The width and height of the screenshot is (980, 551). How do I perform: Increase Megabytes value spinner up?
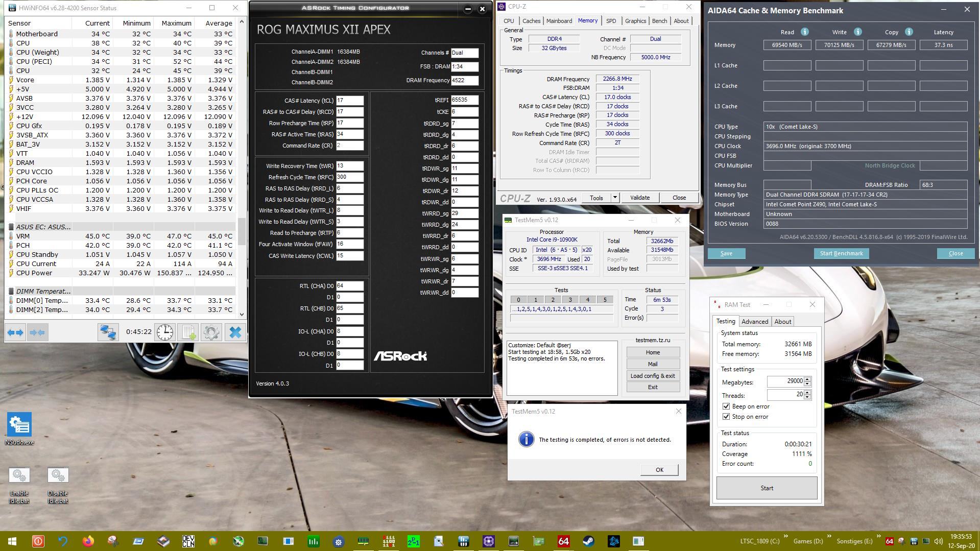tap(807, 379)
